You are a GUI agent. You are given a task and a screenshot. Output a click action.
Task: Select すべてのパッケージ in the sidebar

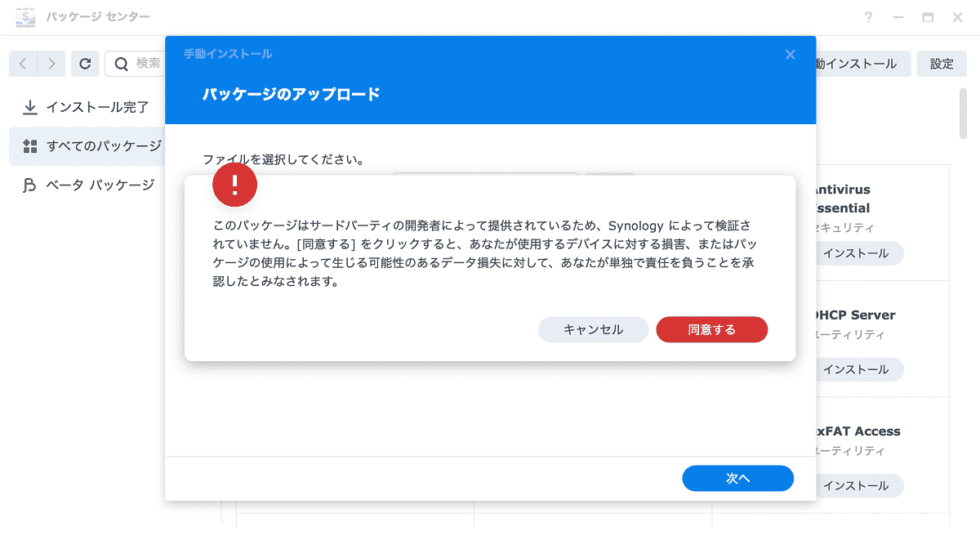click(x=86, y=146)
